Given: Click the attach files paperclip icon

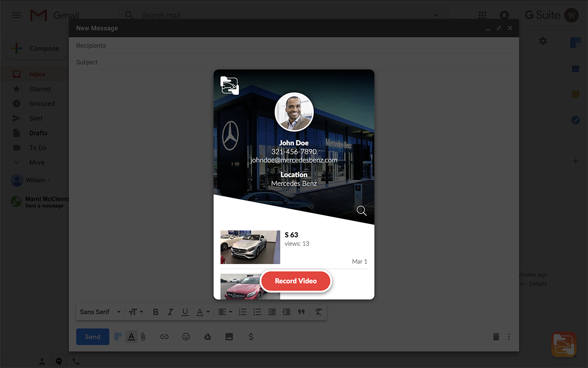Looking at the screenshot, I should click(143, 337).
